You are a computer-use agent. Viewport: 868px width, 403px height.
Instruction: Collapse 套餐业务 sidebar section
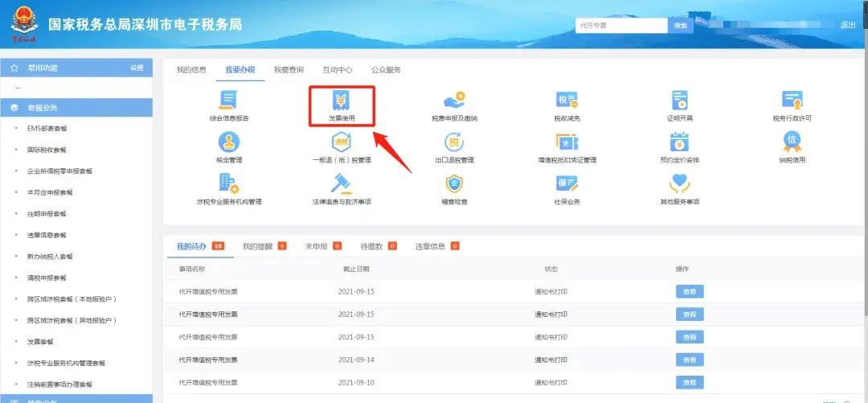click(76, 107)
